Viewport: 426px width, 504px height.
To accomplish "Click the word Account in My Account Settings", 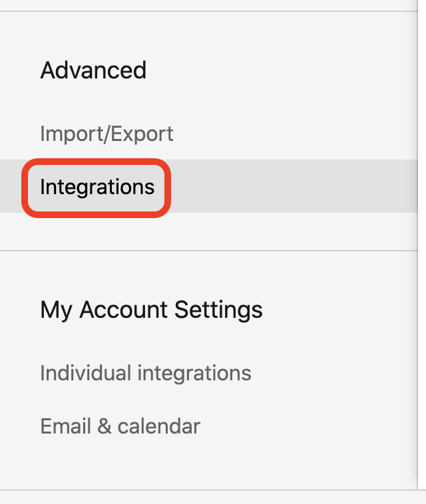I will click(x=124, y=310).
